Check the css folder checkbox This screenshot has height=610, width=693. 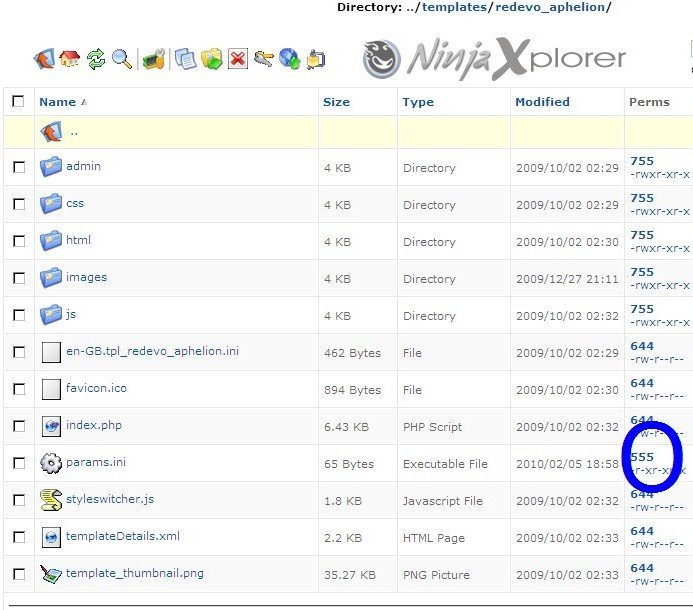pos(19,204)
